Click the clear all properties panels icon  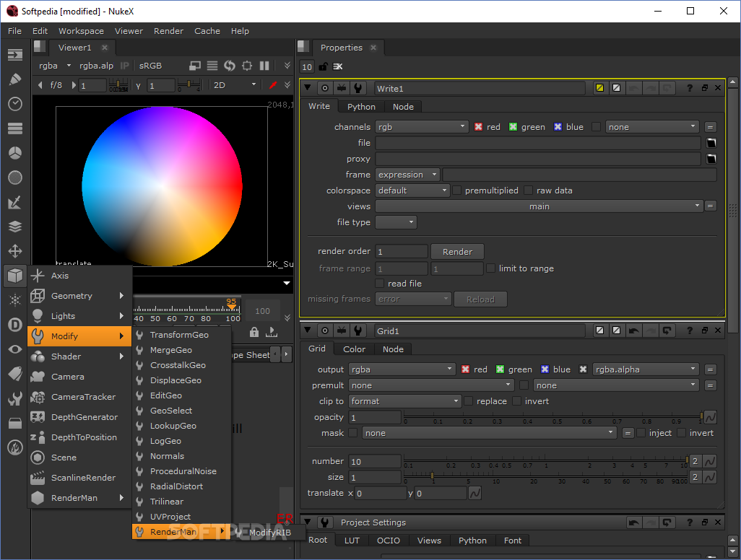pyautogui.click(x=337, y=66)
